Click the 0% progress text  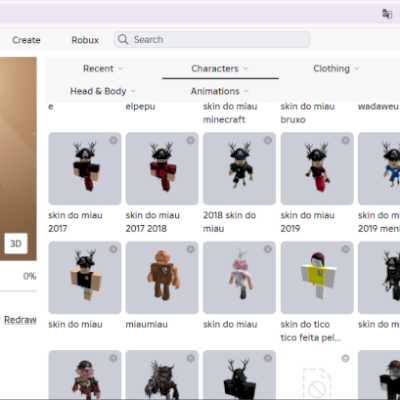point(29,276)
